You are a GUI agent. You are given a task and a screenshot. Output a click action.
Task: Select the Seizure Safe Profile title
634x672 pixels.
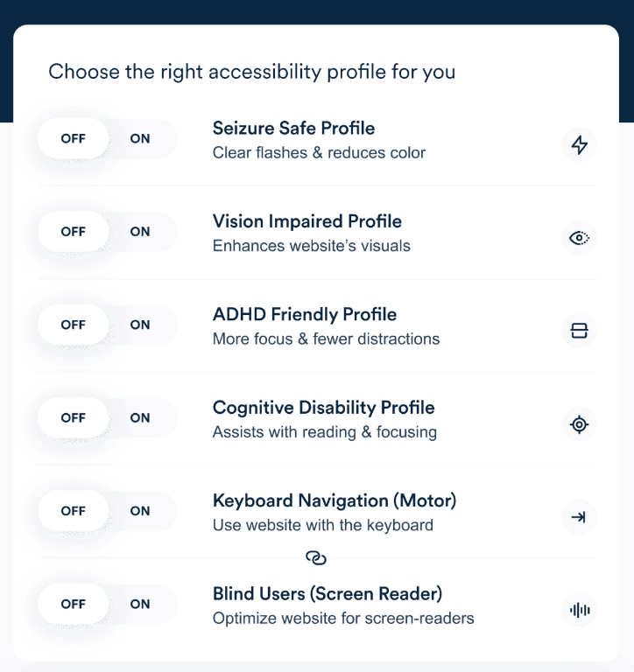(293, 129)
